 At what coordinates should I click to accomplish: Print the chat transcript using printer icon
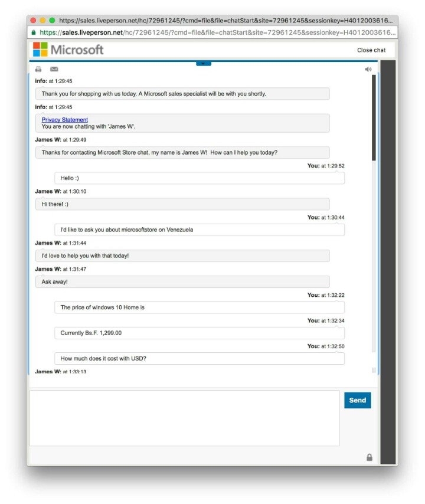pyautogui.click(x=38, y=69)
